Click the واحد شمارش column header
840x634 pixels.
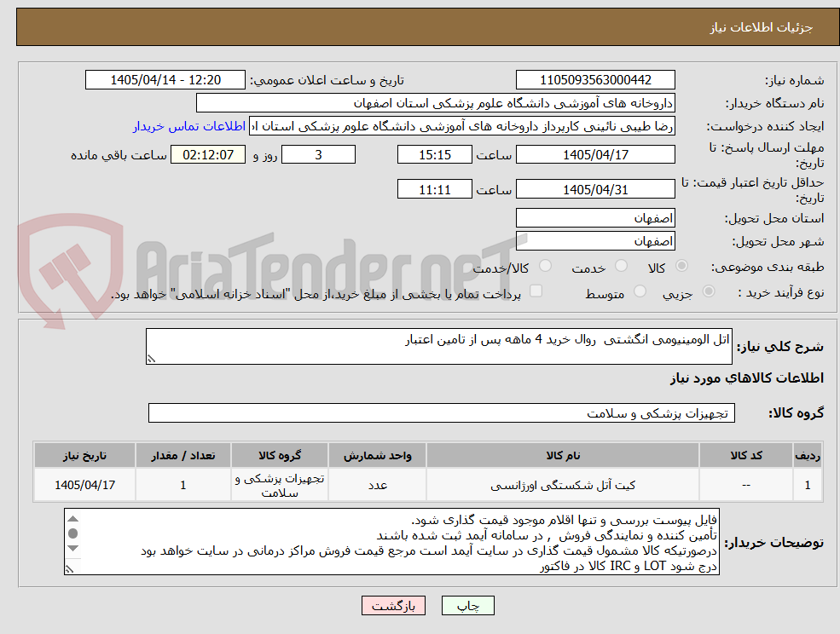pos(377,456)
